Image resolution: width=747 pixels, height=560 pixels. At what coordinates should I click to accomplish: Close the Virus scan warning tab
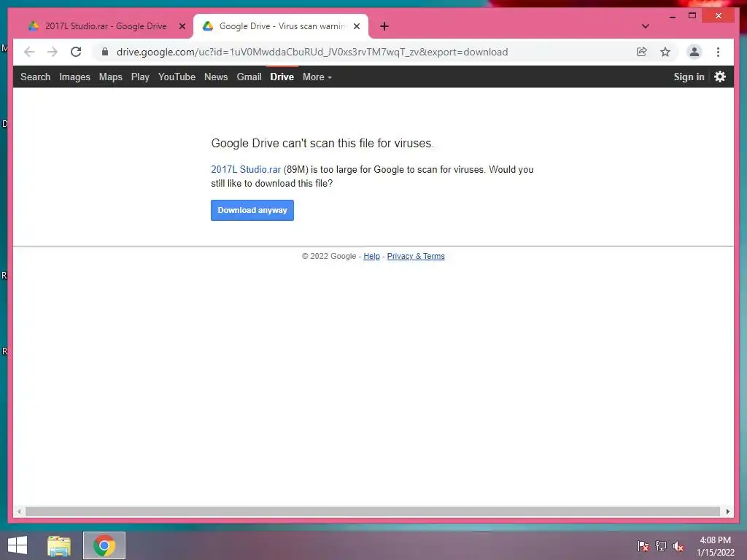tap(357, 26)
